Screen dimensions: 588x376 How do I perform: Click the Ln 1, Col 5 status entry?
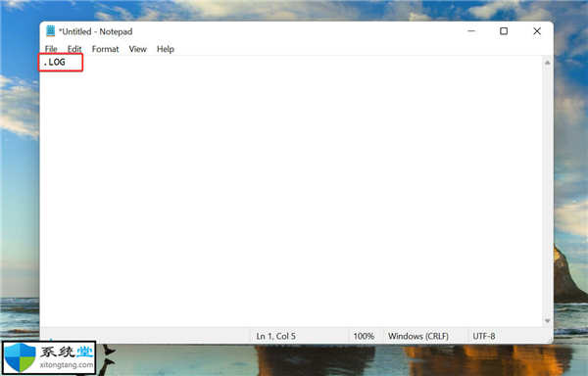pos(276,336)
